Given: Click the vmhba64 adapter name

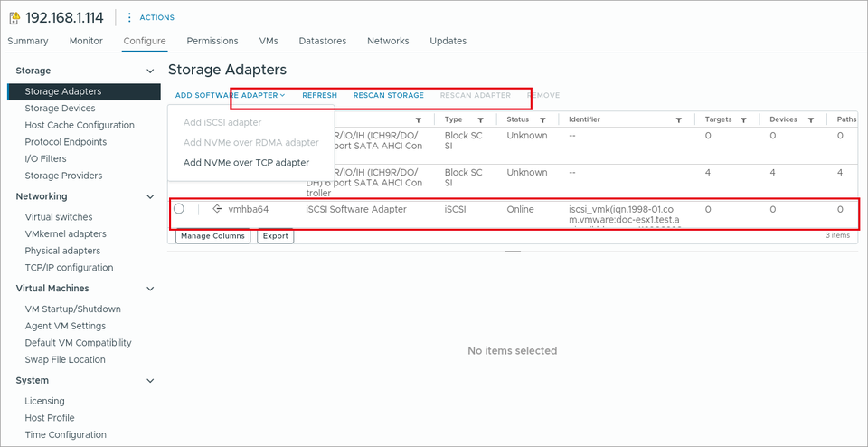Looking at the screenshot, I should [x=249, y=209].
